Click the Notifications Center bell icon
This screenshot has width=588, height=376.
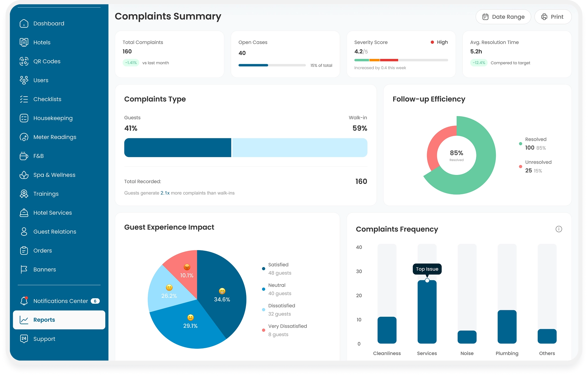click(24, 301)
